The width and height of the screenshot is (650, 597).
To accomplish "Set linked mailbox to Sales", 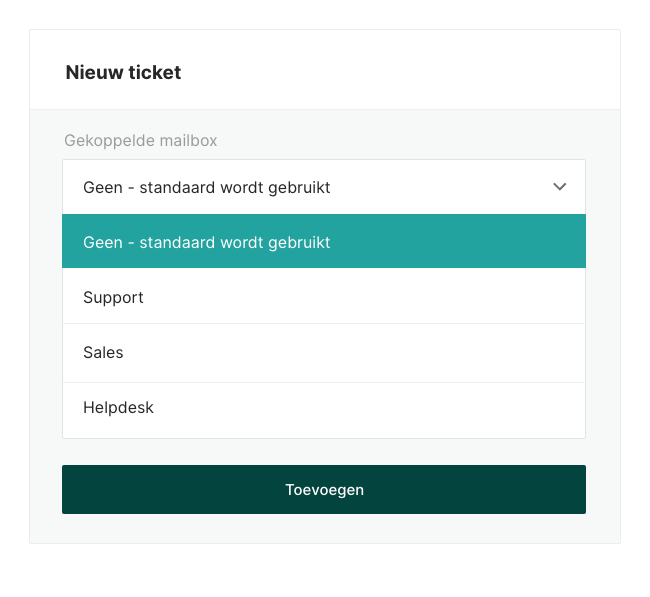I will coord(104,352).
